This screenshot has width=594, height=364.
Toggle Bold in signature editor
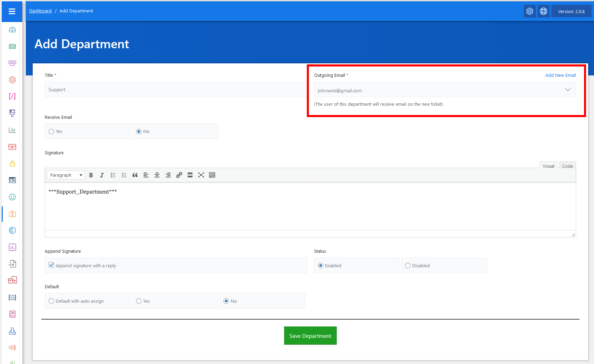click(x=91, y=175)
